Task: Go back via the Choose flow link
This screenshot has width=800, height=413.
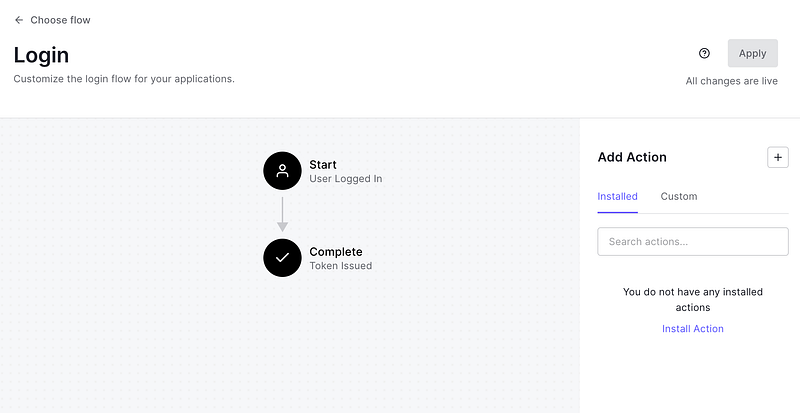Action: [60, 20]
